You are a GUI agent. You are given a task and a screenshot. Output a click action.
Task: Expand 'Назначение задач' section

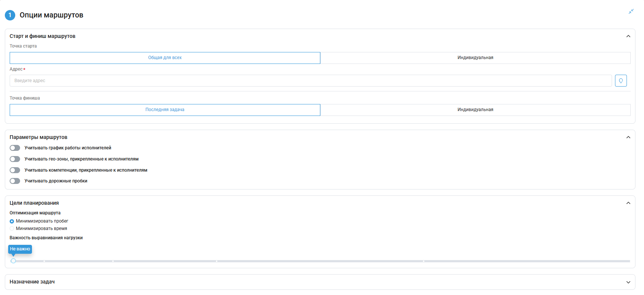click(x=628, y=282)
